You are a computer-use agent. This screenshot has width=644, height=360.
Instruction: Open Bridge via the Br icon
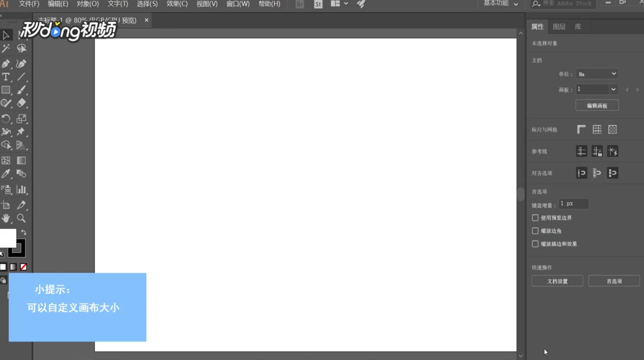click(x=300, y=4)
